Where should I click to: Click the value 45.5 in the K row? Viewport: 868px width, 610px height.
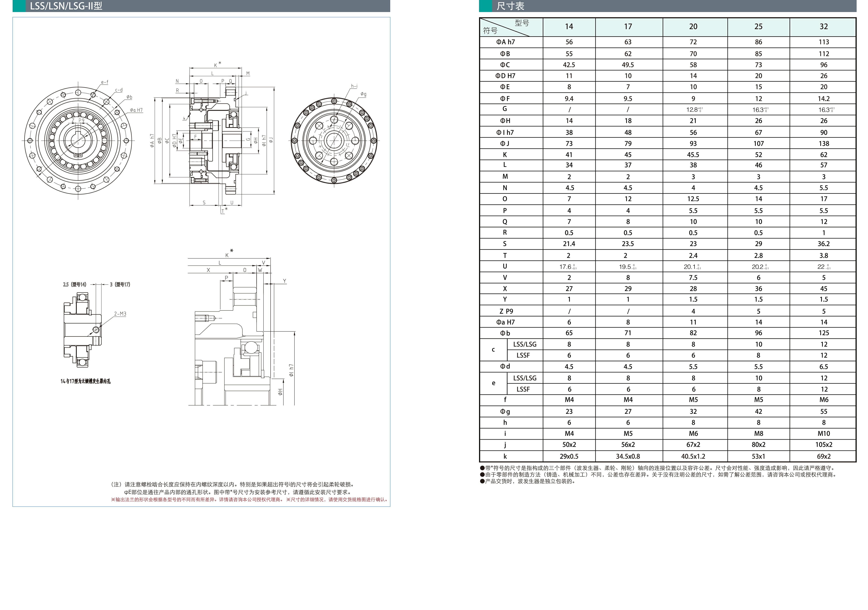693,155
